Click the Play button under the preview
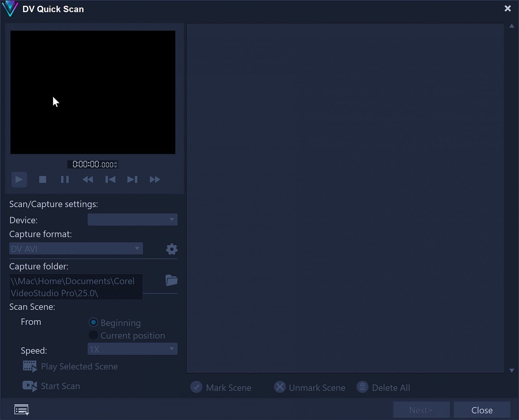Viewport: 519px width, 420px height. 19,179
